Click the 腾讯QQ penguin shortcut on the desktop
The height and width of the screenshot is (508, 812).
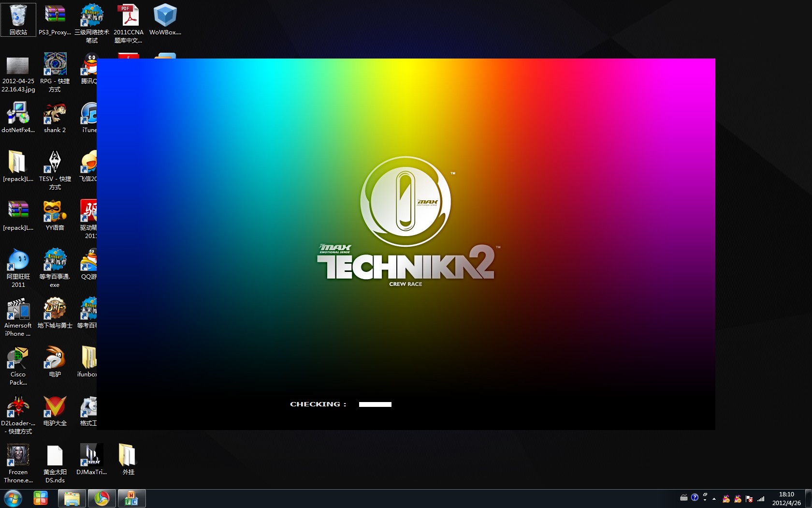coord(89,69)
